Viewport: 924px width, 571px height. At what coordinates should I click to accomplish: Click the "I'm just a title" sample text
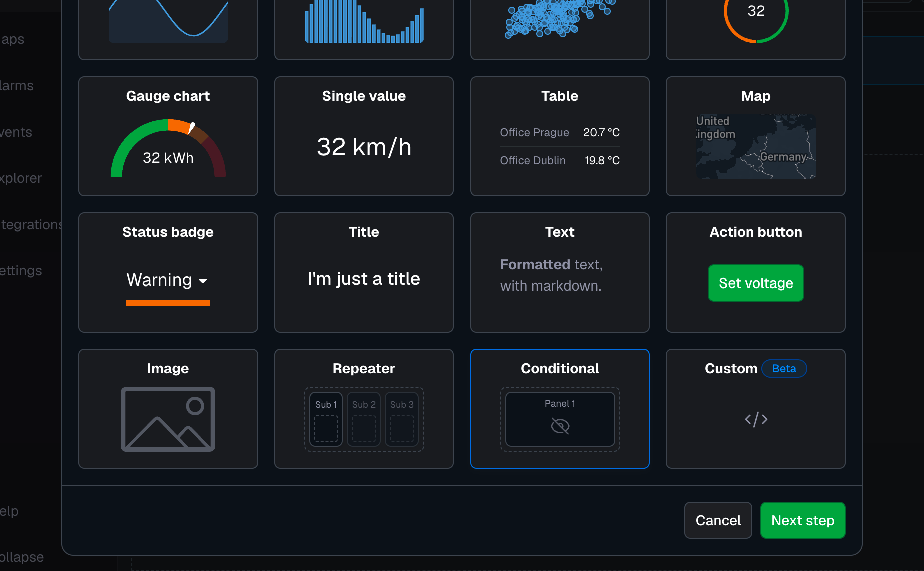[x=364, y=279]
